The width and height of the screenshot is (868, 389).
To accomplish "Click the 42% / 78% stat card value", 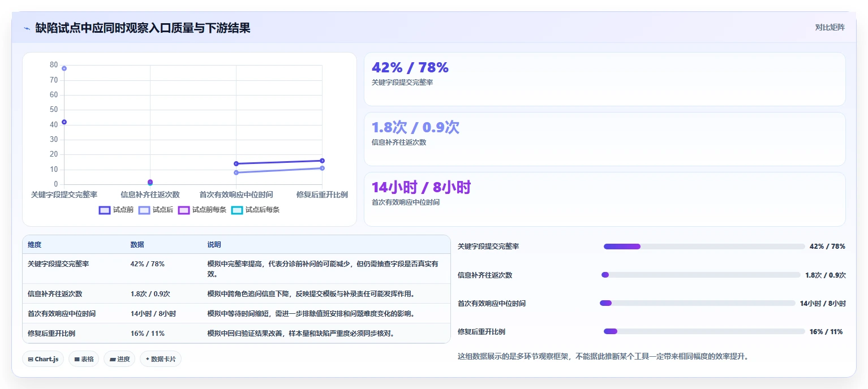I will (x=410, y=67).
